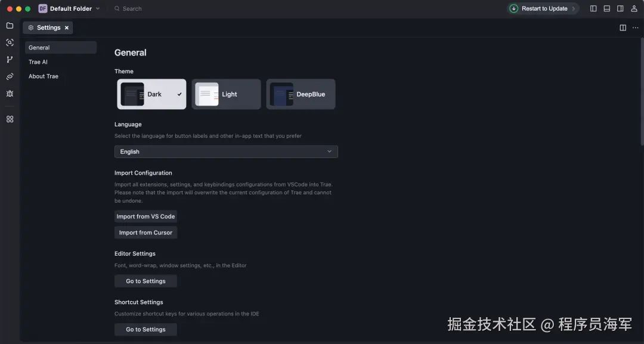Viewport: 644px width, 344px height.
Task: Select the Light theme
Action: click(x=227, y=94)
